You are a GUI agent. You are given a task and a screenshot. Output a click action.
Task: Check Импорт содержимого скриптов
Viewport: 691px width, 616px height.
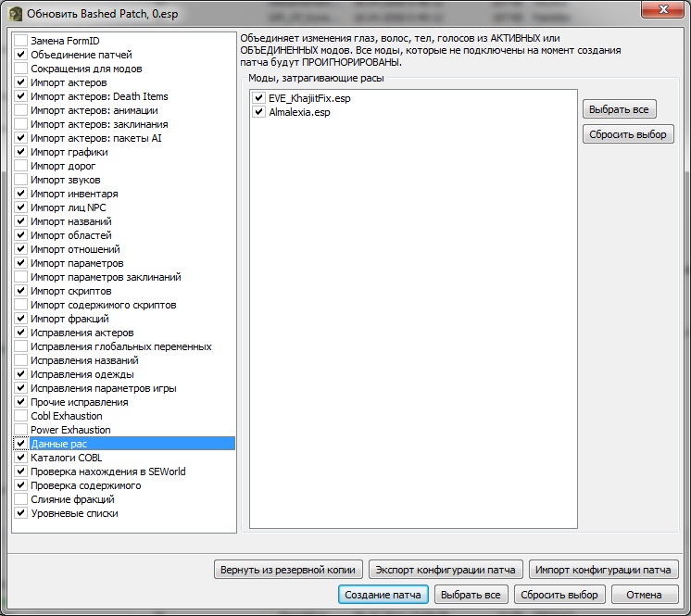[20, 305]
